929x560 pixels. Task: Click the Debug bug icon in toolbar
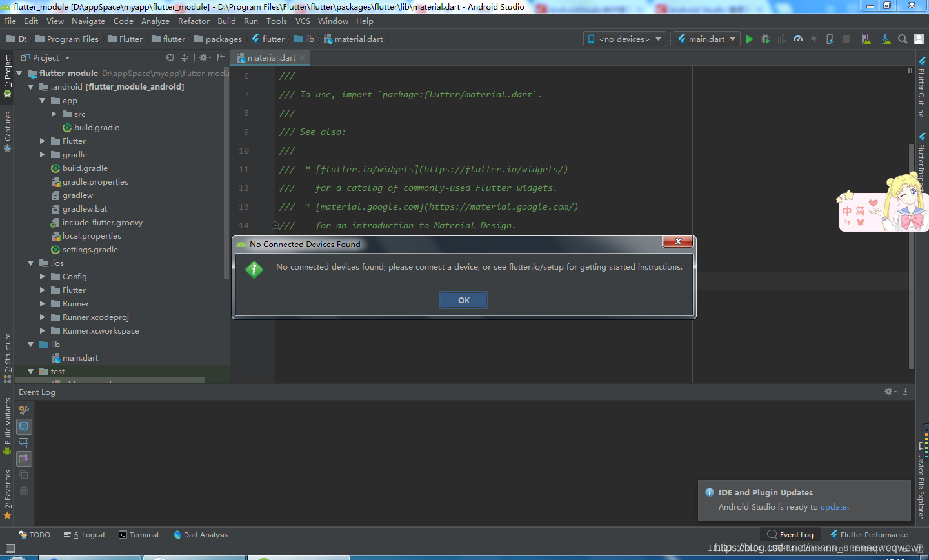pos(765,39)
